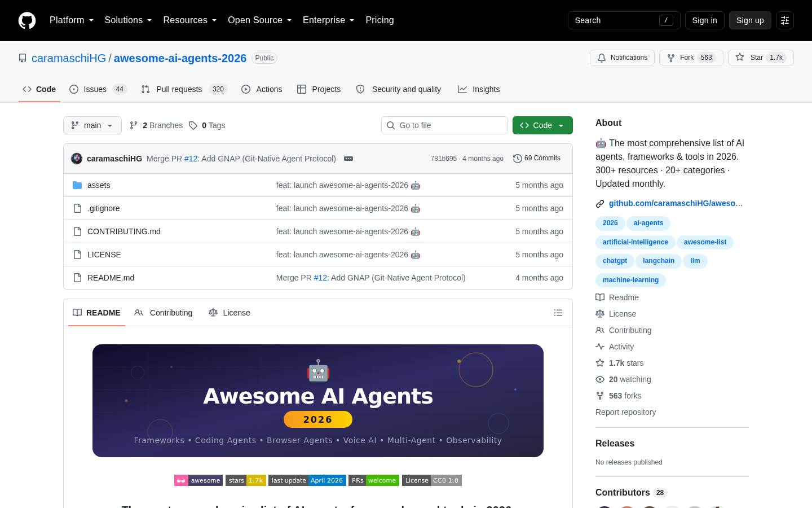
Task: Switch to the Pull requests tab
Action: 184,89
